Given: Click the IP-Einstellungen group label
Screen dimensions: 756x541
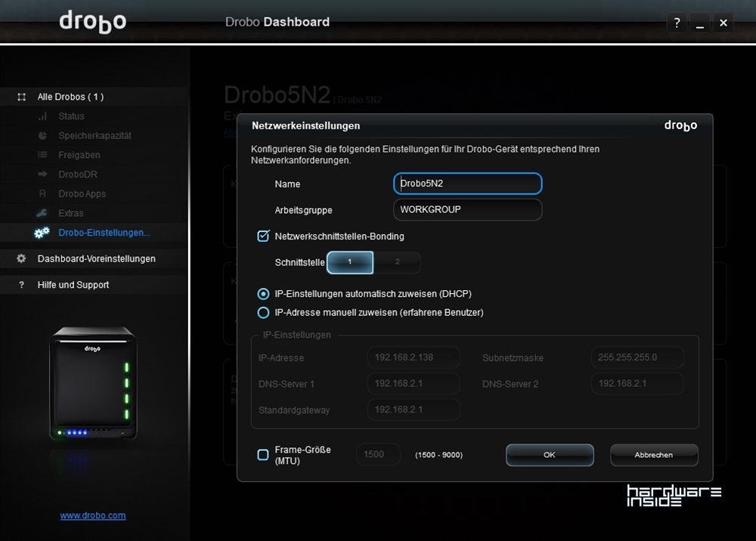Looking at the screenshot, I should coord(297,335).
